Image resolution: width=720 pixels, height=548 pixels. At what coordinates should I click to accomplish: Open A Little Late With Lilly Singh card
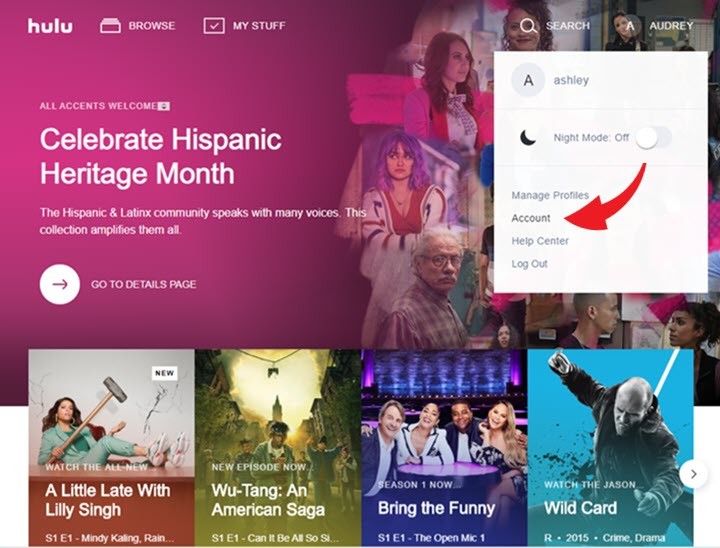click(x=112, y=447)
